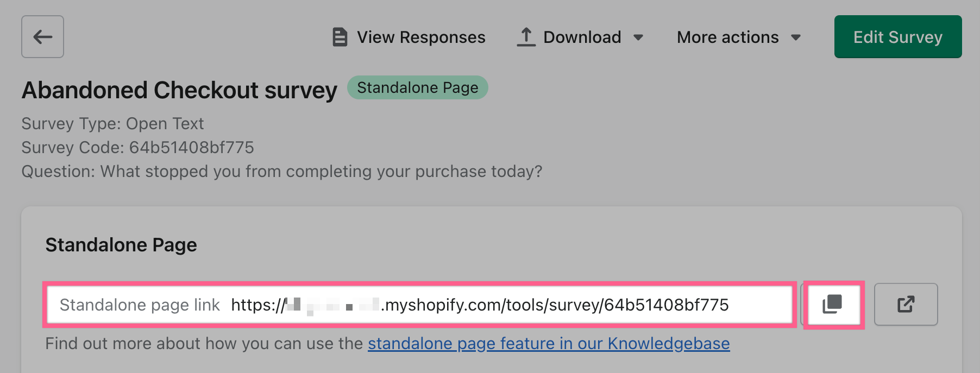Open the More actions menu
Viewport: 980px width, 373px height.
click(x=727, y=37)
